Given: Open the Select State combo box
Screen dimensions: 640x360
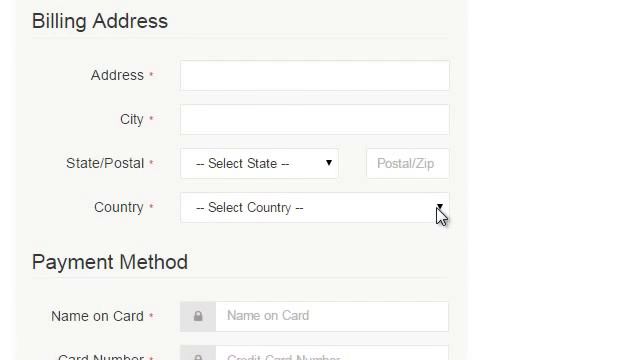Looking at the screenshot, I should tap(259, 163).
